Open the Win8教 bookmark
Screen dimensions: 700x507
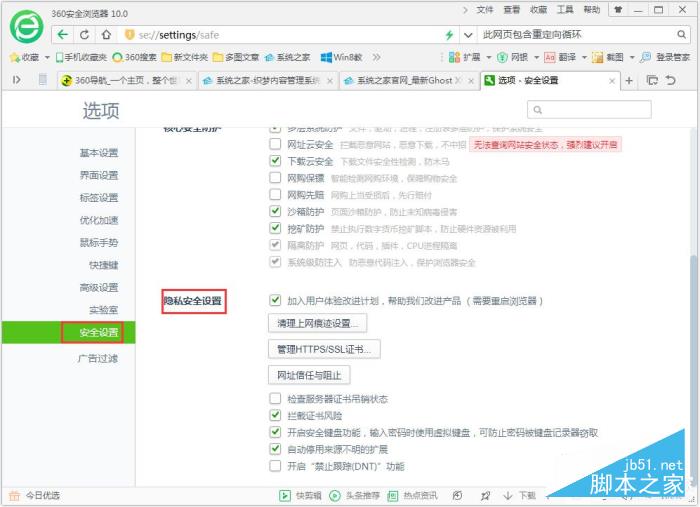tap(342, 57)
